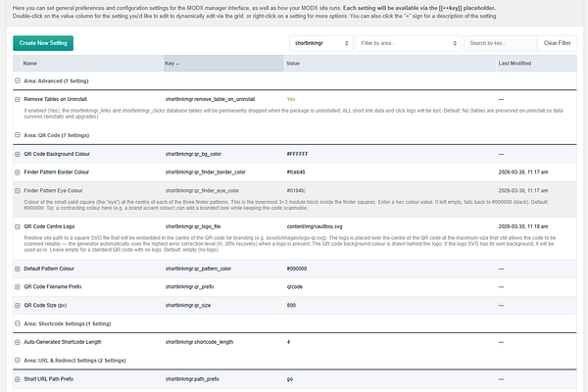Expand QR Code Size (px) description
Screen dimensions: 588x392
coord(18,306)
